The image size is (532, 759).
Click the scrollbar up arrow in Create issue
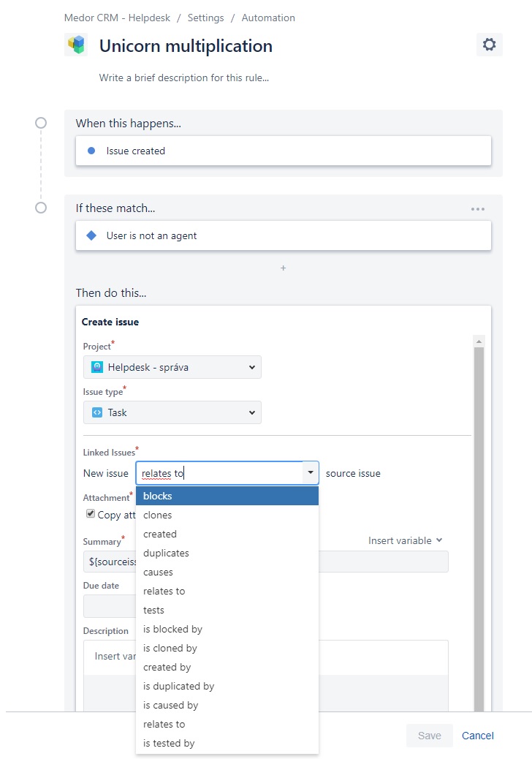(479, 341)
